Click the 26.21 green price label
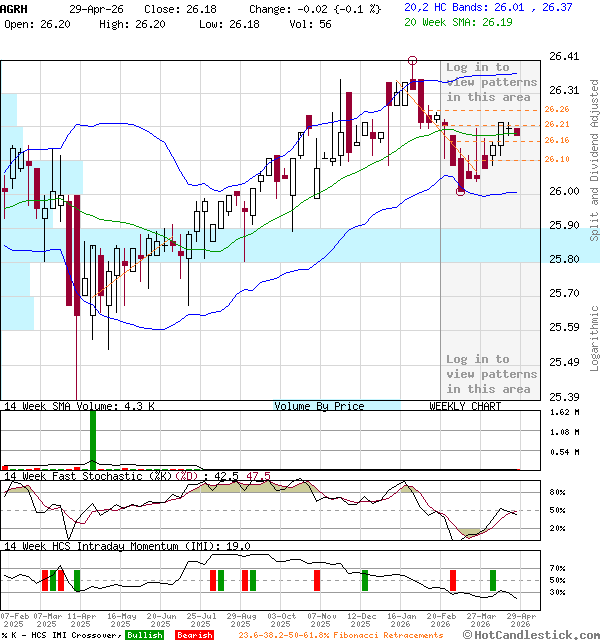 (557, 124)
